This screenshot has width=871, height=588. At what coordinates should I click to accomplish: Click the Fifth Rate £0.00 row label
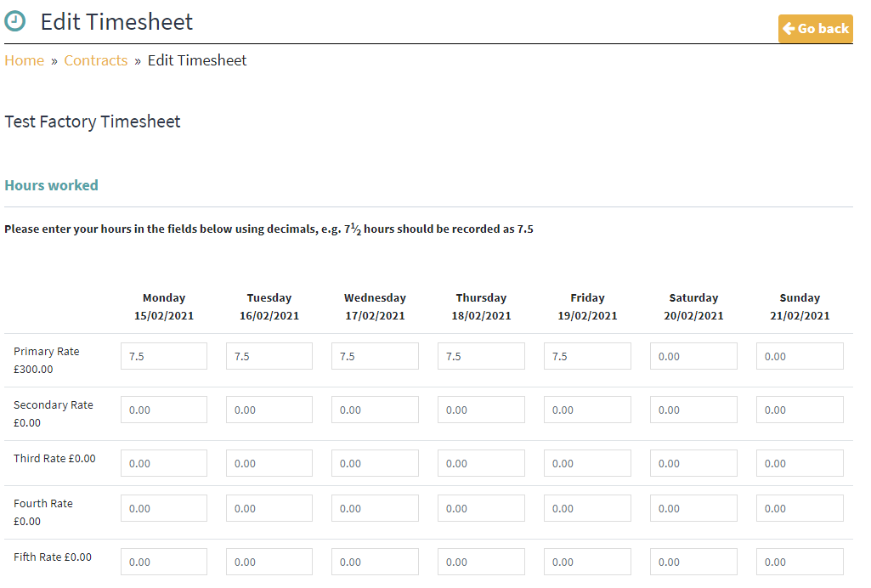tap(53, 557)
